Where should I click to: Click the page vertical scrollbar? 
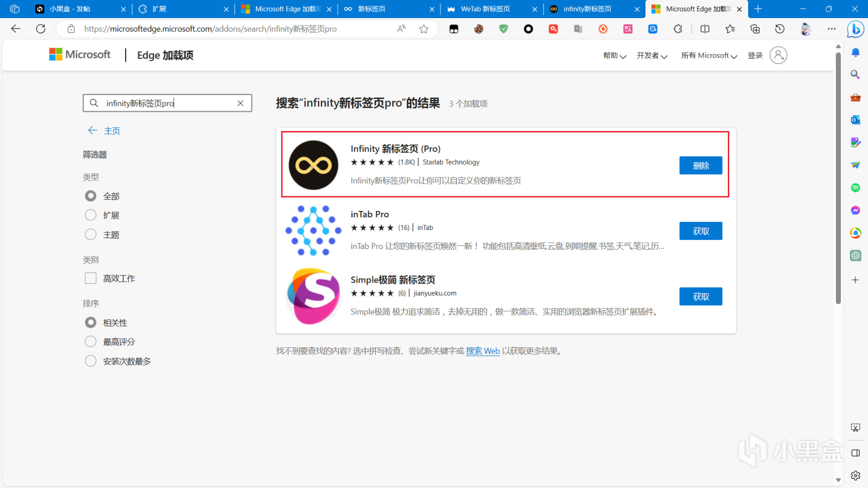click(x=838, y=178)
